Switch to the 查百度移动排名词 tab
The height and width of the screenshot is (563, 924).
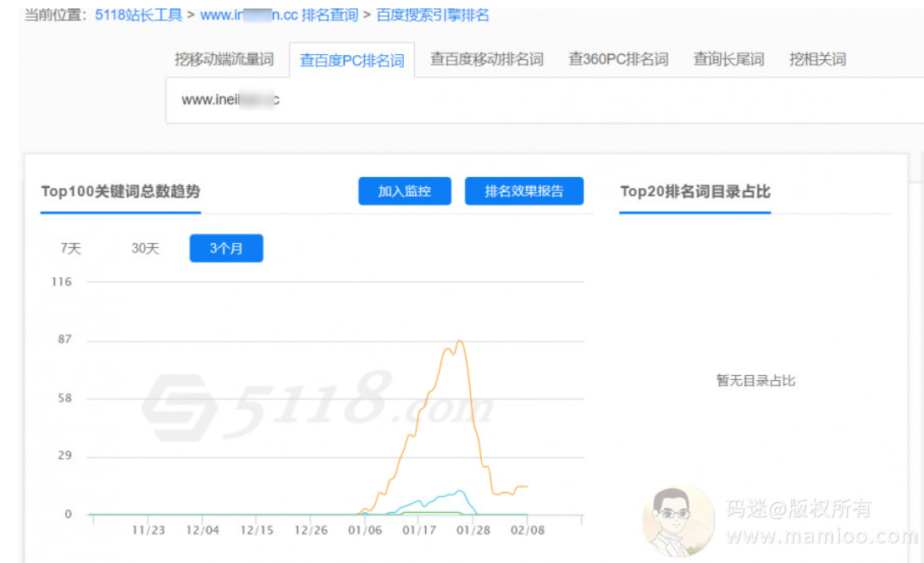487,59
